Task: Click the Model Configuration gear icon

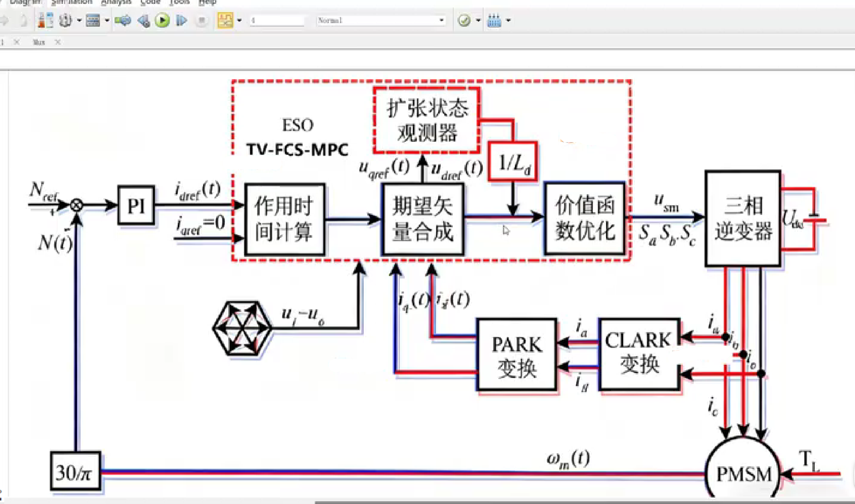Action: pyautogui.click(x=65, y=21)
